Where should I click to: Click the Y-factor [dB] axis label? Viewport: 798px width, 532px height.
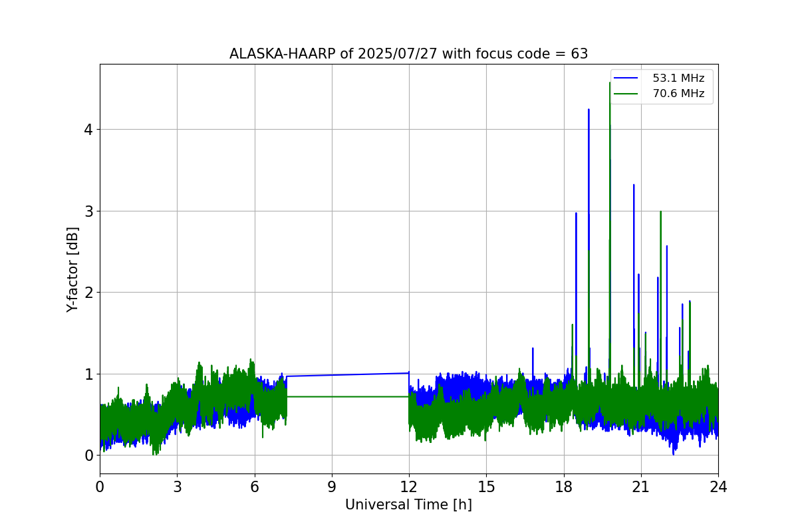[x=72, y=269]
